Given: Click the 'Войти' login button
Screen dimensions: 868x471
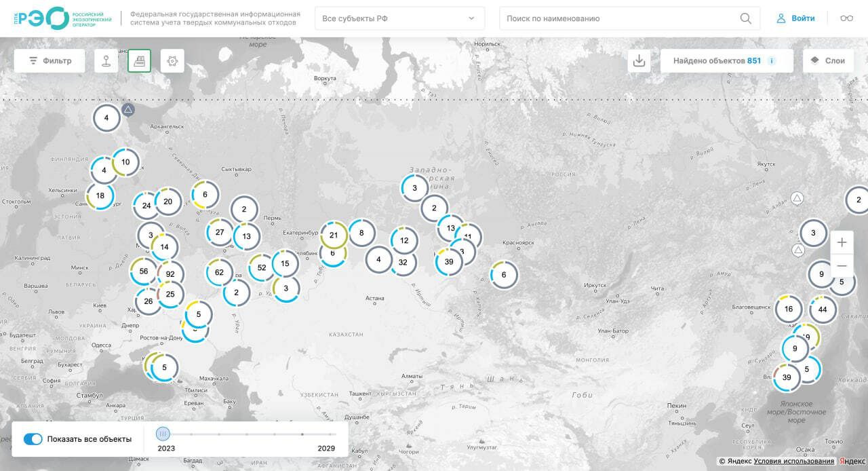Looking at the screenshot, I should [795, 18].
